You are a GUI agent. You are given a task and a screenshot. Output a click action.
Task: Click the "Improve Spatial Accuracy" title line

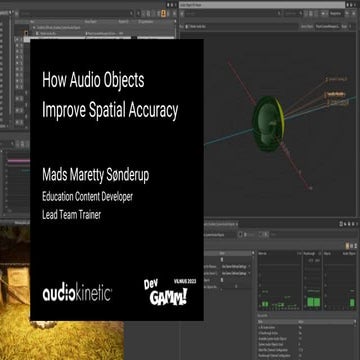coord(110,110)
